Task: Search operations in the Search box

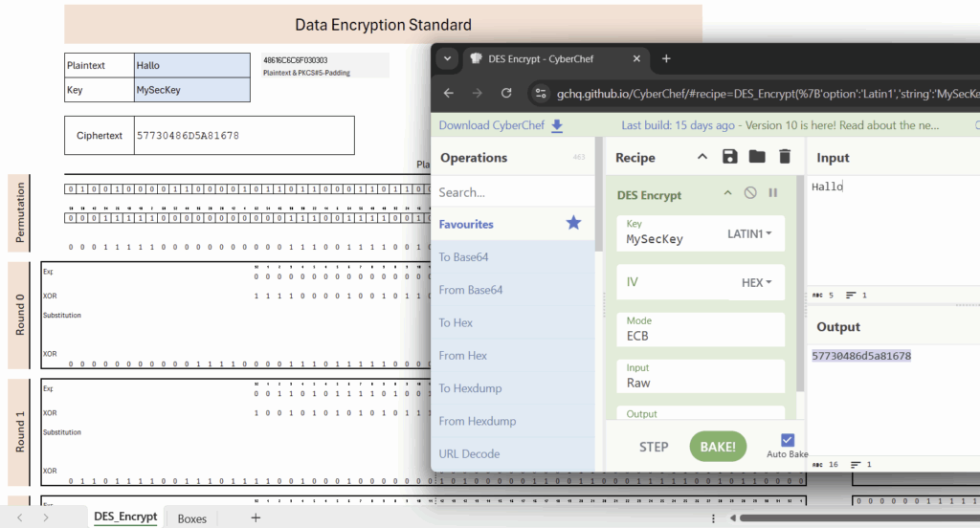Action: pos(513,192)
